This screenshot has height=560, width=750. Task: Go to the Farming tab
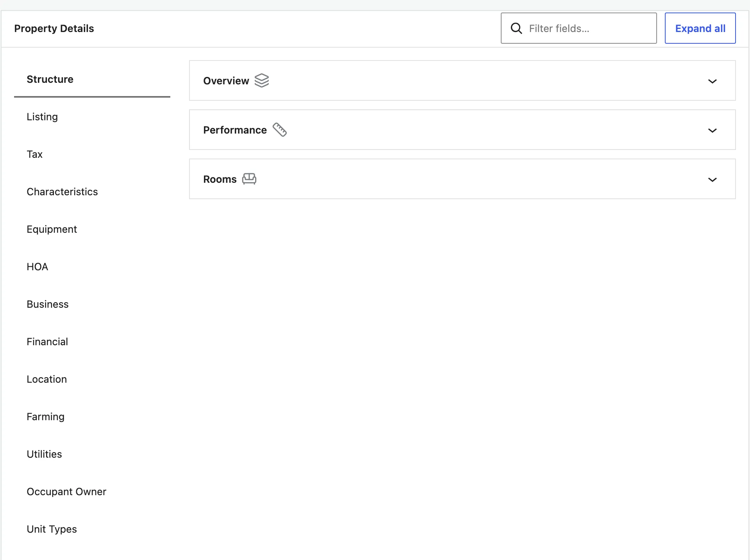(x=92, y=417)
